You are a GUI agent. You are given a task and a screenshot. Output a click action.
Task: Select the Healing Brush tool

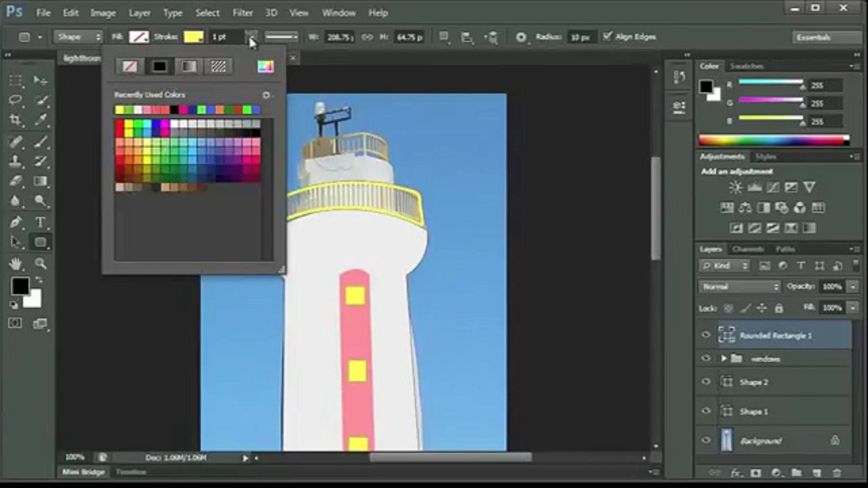click(x=16, y=142)
